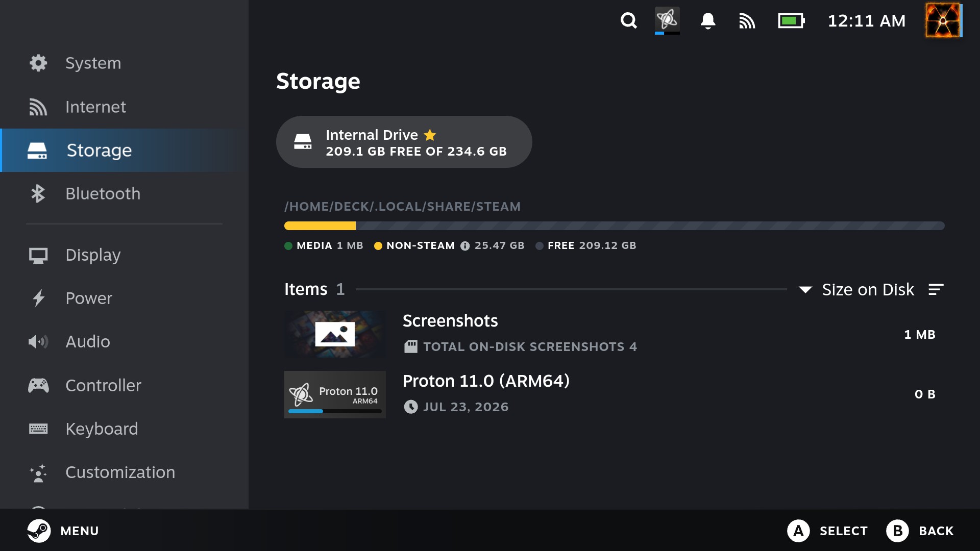Select Proton 11.0 (ARM64) item title
This screenshot has height=551, width=980.
[486, 381]
